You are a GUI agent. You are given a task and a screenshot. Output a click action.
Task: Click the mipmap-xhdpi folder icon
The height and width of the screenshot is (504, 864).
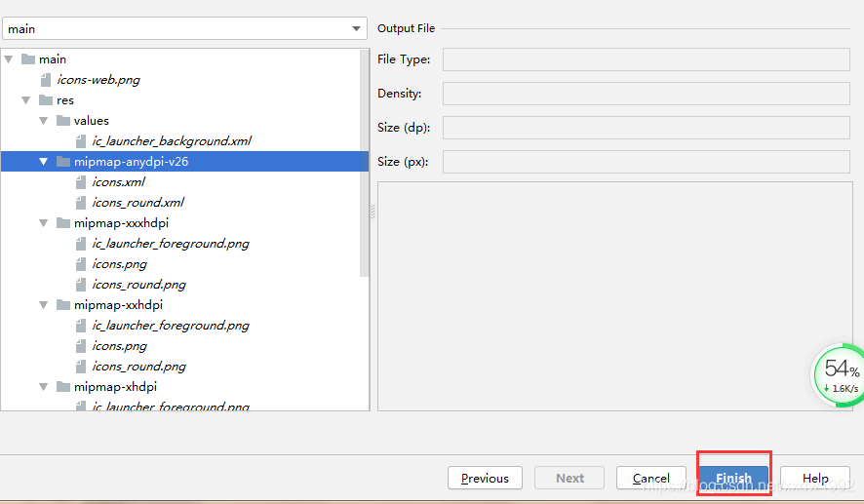coord(63,387)
